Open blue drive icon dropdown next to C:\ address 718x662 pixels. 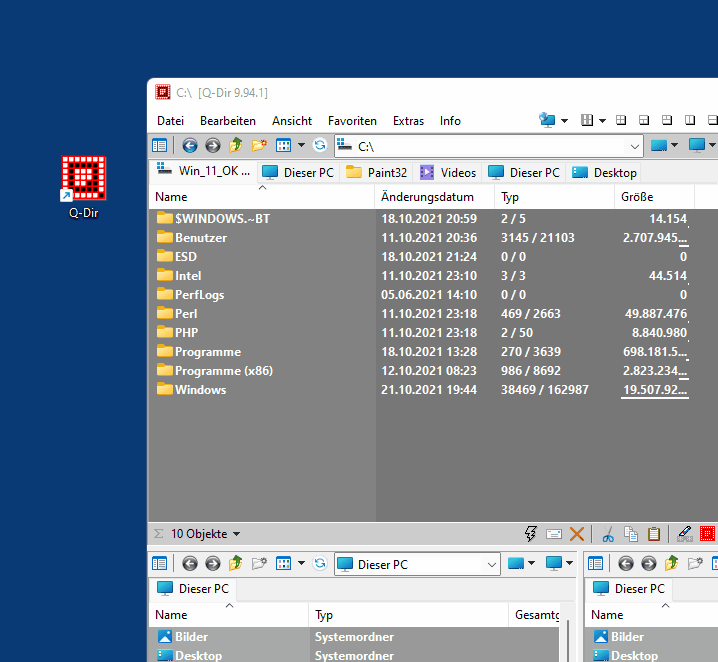click(674, 146)
